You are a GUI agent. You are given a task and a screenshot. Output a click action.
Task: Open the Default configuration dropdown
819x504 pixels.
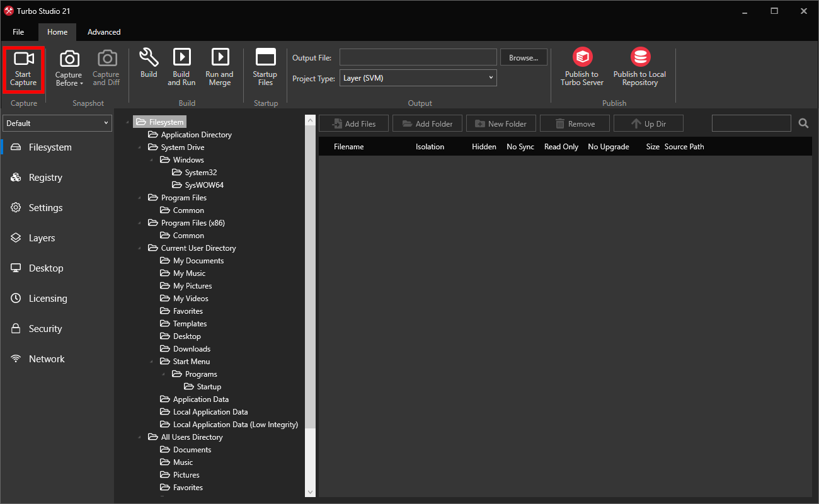pos(57,123)
